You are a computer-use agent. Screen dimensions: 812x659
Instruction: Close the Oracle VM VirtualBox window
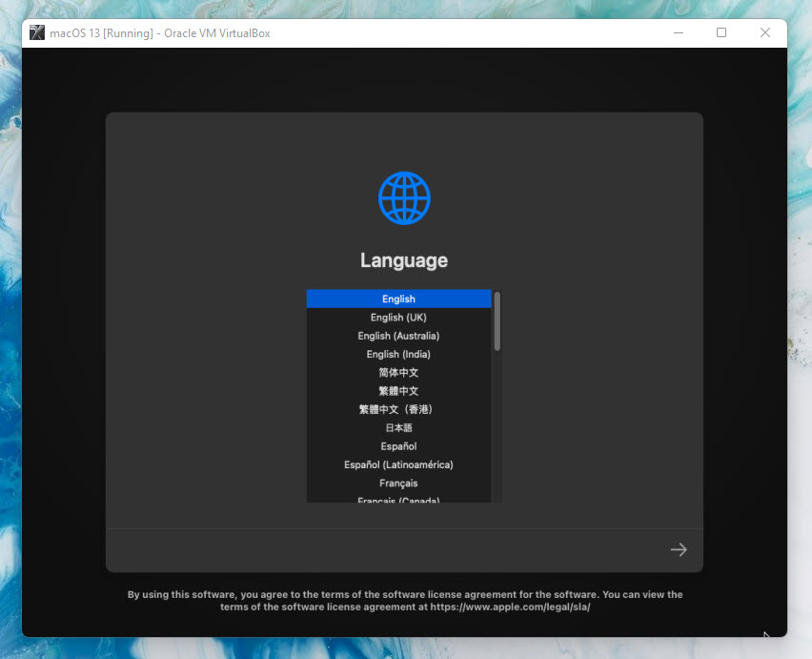(x=765, y=32)
